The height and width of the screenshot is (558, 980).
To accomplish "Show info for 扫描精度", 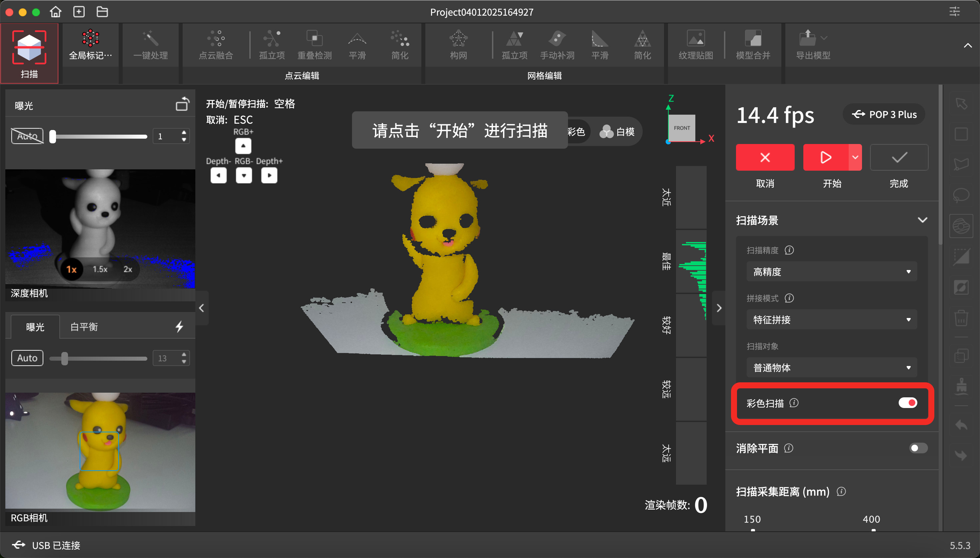I will tap(789, 250).
